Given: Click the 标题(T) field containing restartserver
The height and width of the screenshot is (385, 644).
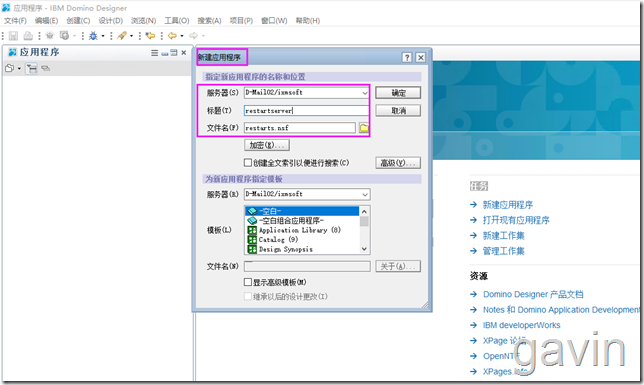Looking at the screenshot, I should (x=306, y=111).
